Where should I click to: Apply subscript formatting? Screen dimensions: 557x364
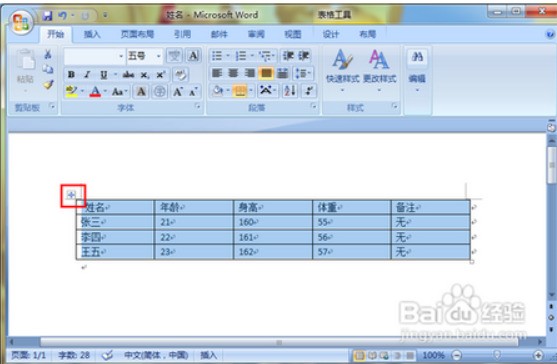coord(144,75)
